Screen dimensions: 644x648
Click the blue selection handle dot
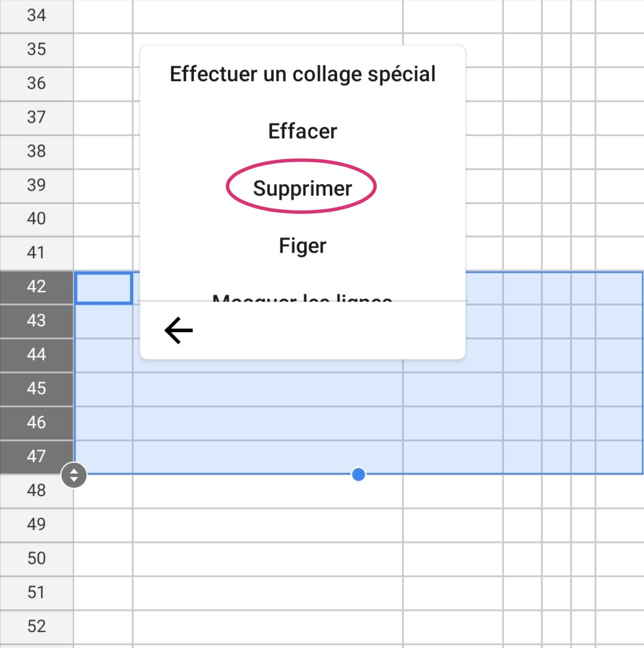(358, 475)
